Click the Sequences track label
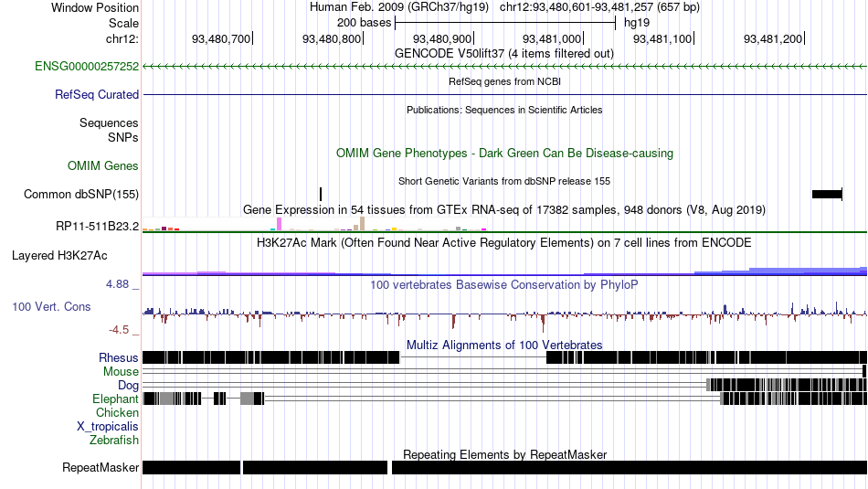Screen dimensions: 868x489 click(109, 123)
